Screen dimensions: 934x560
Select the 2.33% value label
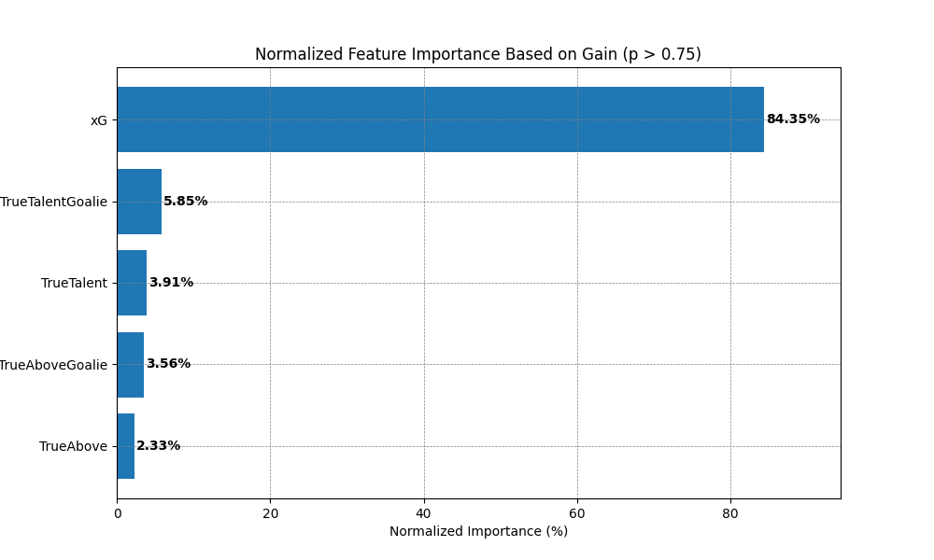tap(159, 446)
